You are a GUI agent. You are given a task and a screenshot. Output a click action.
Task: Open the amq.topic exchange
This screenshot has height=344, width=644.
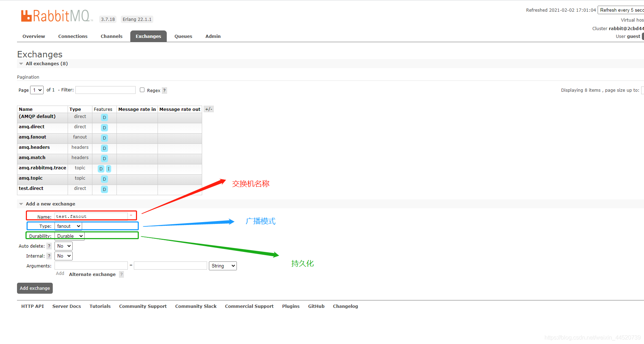click(x=31, y=178)
